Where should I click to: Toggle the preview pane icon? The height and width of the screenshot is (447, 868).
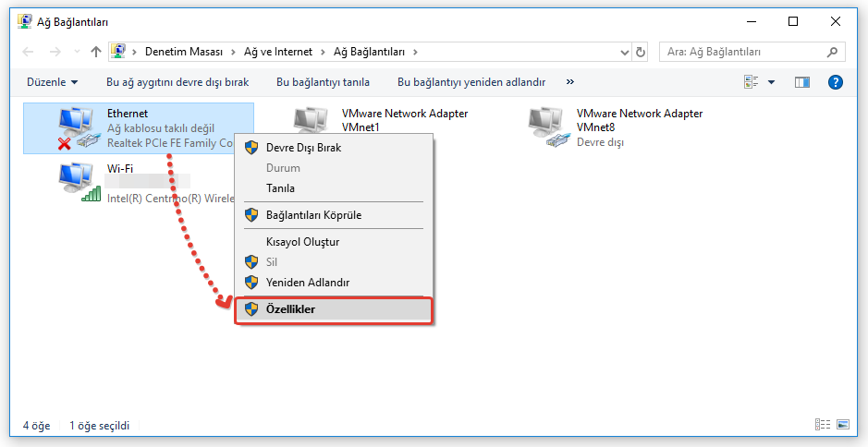[802, 82]
